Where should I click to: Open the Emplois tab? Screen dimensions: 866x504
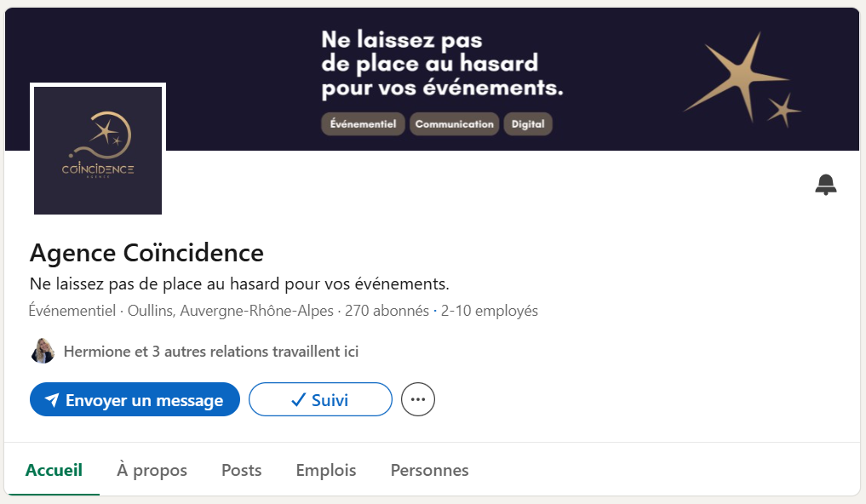pyautogui.click(x=325, y=470)
